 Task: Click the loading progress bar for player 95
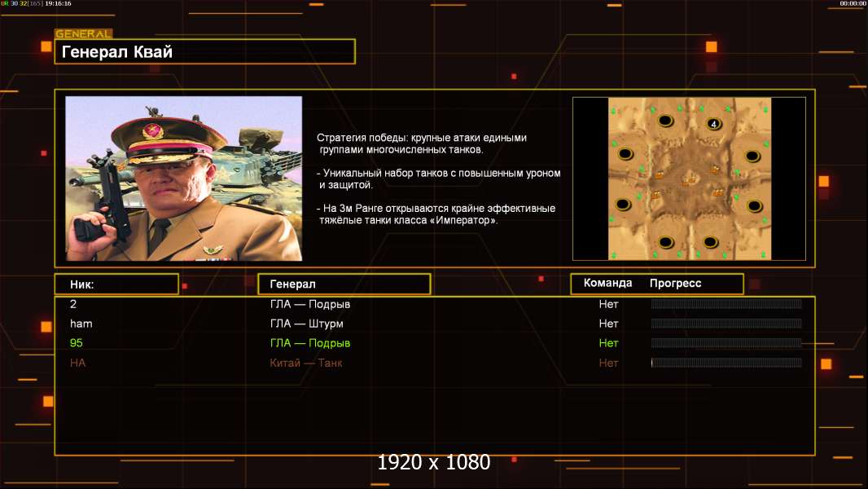click(x=726, y=343)
